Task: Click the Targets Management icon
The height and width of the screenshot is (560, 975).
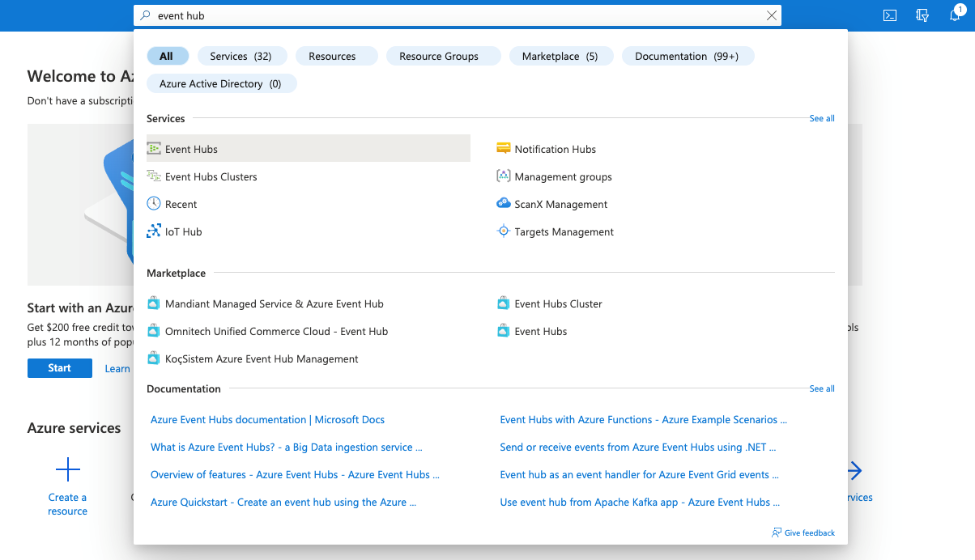Action: tap(504, 231)
